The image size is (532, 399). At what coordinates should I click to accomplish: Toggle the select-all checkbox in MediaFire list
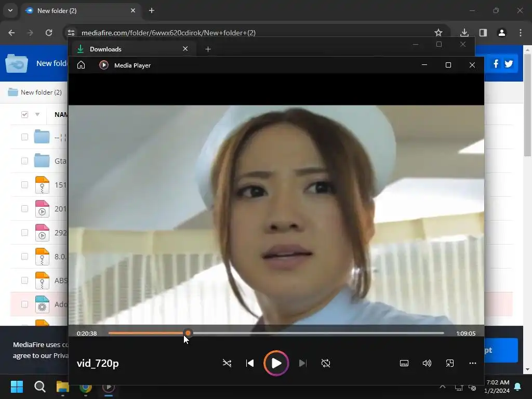[x=24, y=114]
